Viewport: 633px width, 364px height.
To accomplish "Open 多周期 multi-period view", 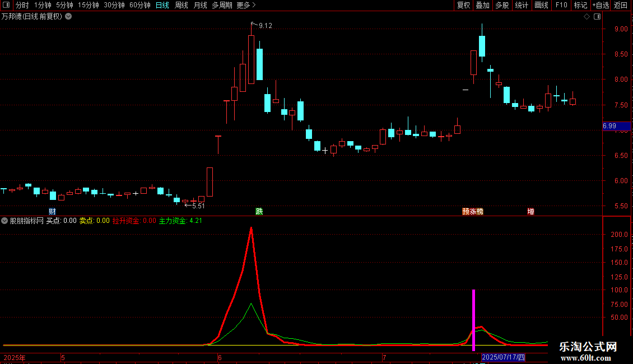I will point(222,5).
